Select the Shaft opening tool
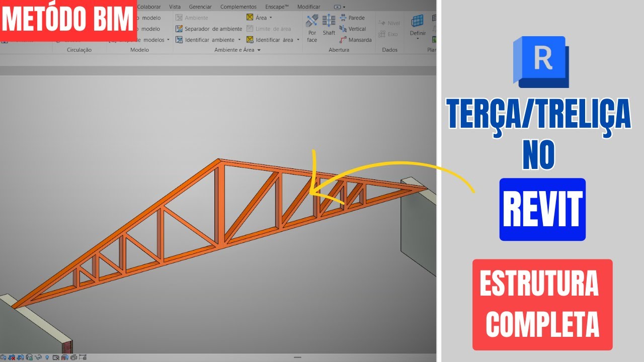The image size is (644, 362). point(329,25)
